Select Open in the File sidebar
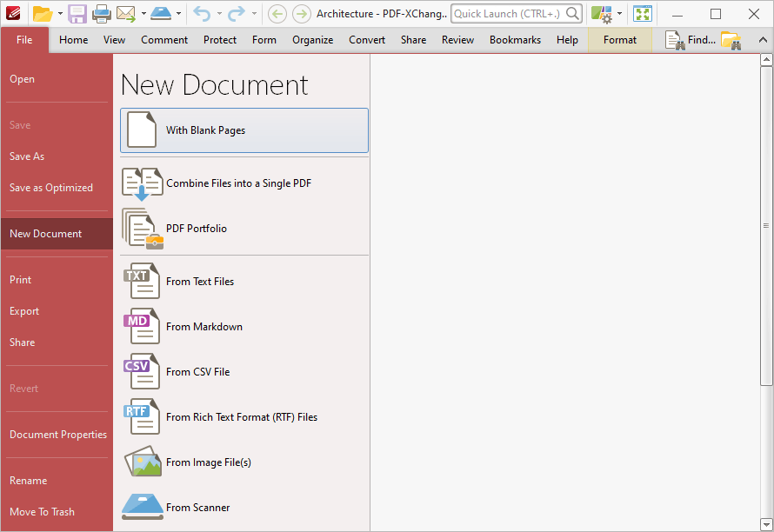 click(x=57, y=79)
